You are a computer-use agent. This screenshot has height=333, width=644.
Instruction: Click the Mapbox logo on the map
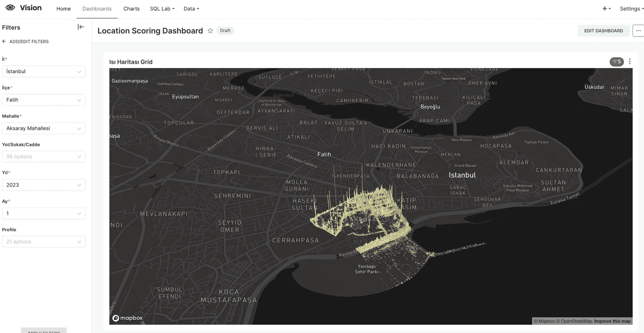coord(127,318)
